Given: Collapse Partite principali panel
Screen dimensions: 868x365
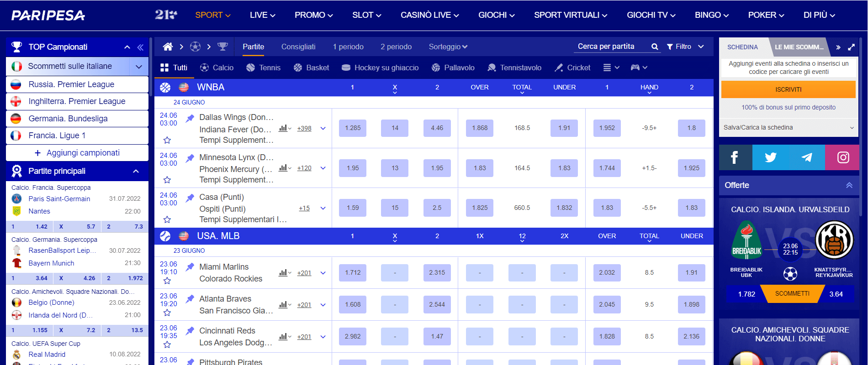Looking at the screenshot, I should coord(136,171).
